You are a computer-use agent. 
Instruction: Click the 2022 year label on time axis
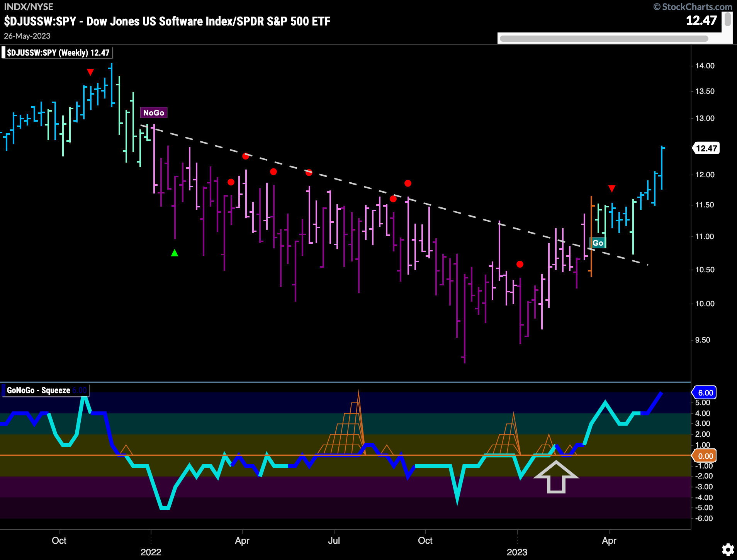[151, 552]
